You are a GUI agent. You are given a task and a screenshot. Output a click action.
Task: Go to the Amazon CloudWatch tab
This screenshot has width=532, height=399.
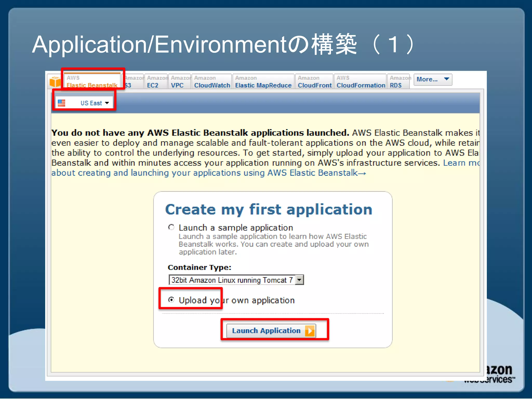click(212, 82)
